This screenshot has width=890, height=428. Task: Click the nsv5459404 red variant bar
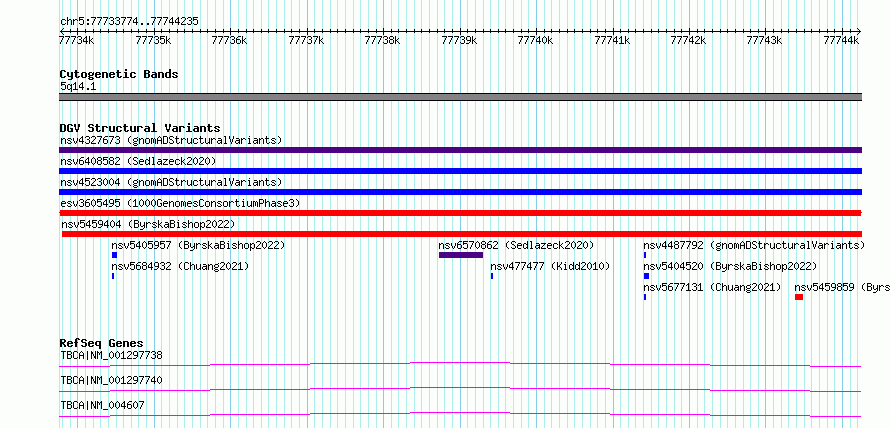(x=461, y=234)
